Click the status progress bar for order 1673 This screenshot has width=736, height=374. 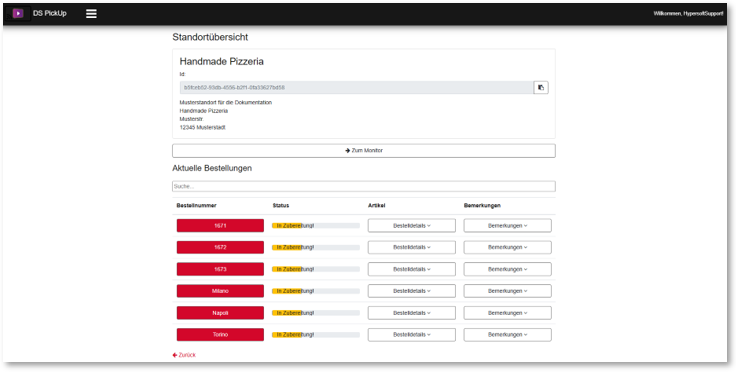tap(316, 269)
